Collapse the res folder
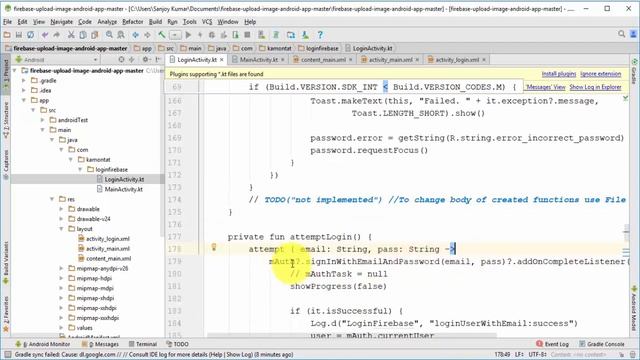This screenshot has width=640, height=360. (x=52, y=199)
